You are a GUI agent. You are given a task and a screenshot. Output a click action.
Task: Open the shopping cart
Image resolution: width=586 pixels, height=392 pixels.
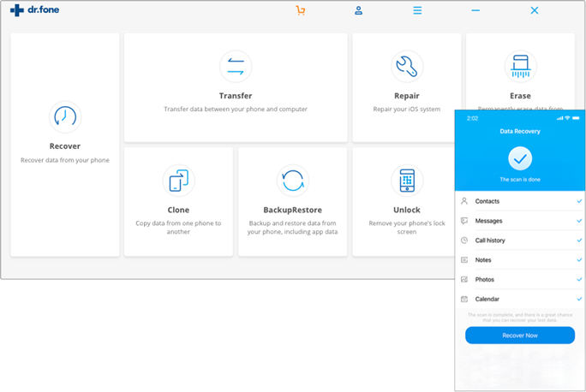point(301,10)
